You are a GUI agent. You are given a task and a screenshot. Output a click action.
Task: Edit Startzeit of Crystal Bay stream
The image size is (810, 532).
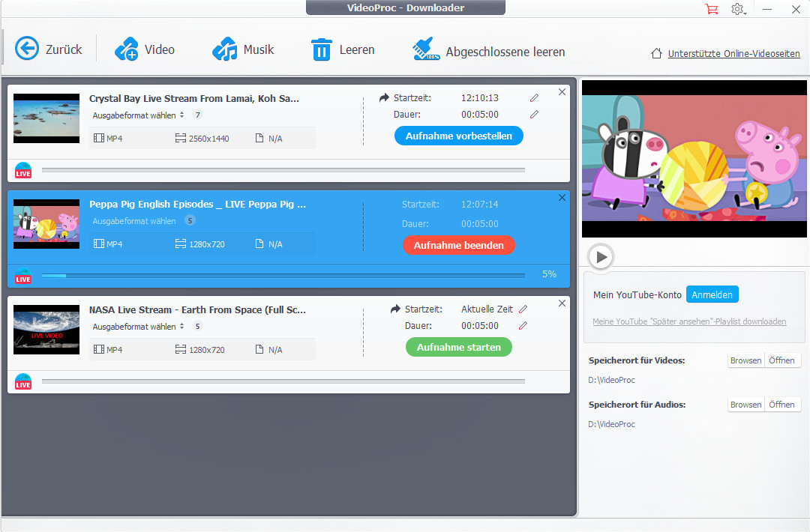(x=534, y=98)
